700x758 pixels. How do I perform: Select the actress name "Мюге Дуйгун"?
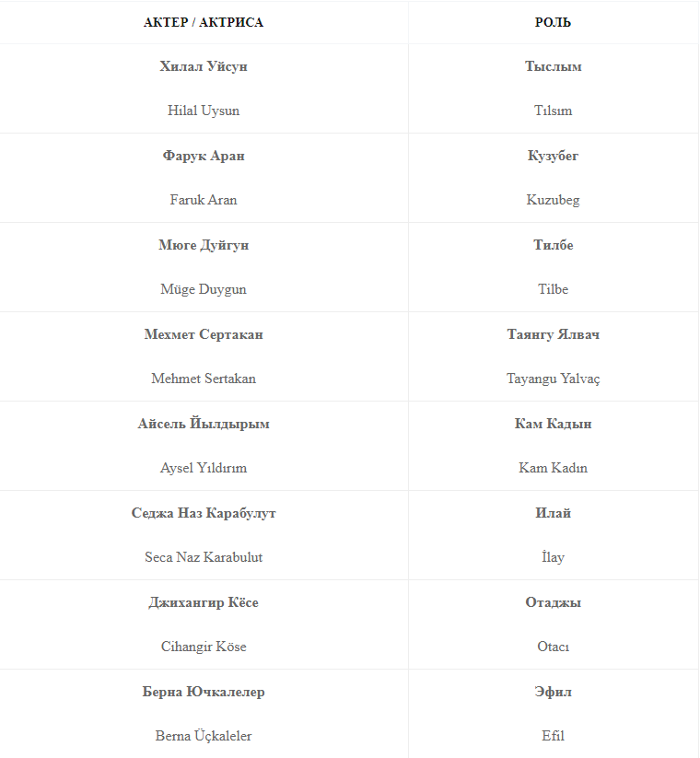[x=204, y=245]
